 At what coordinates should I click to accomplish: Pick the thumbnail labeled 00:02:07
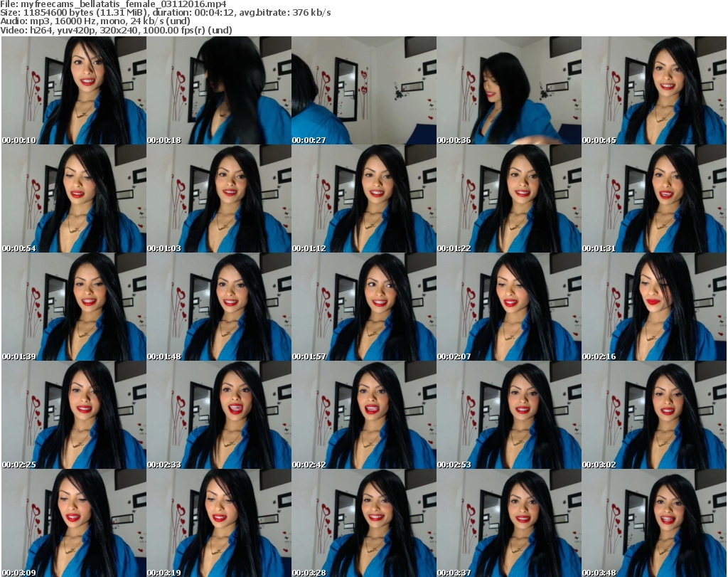pyautogui.click(x=509, y=307)
